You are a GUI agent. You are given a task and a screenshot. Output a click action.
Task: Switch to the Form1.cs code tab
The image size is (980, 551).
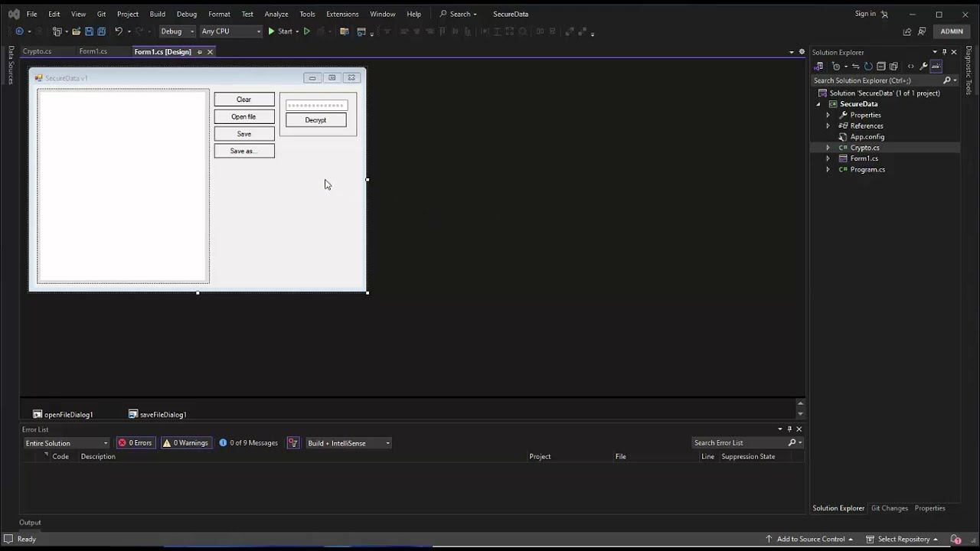pyautogui.click(x=93, y=52)
